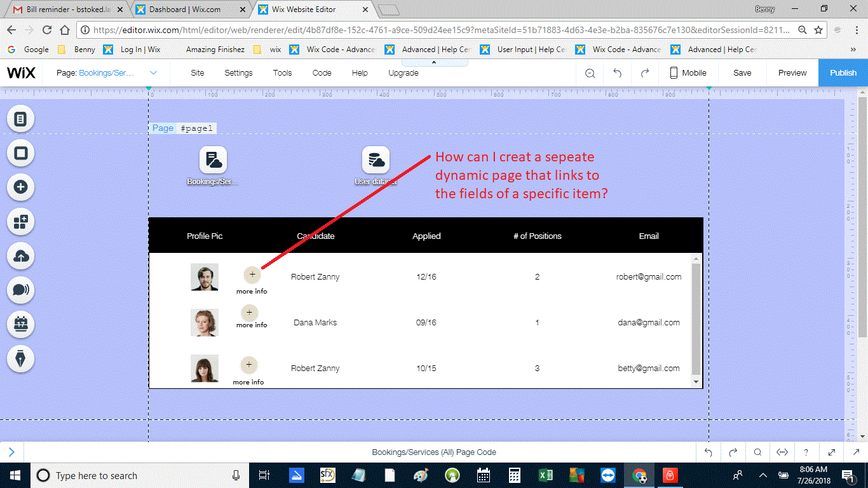Open the table's vertical scrollbar down arrow
The image size is (868, 488).
click(x=695, y=382)
